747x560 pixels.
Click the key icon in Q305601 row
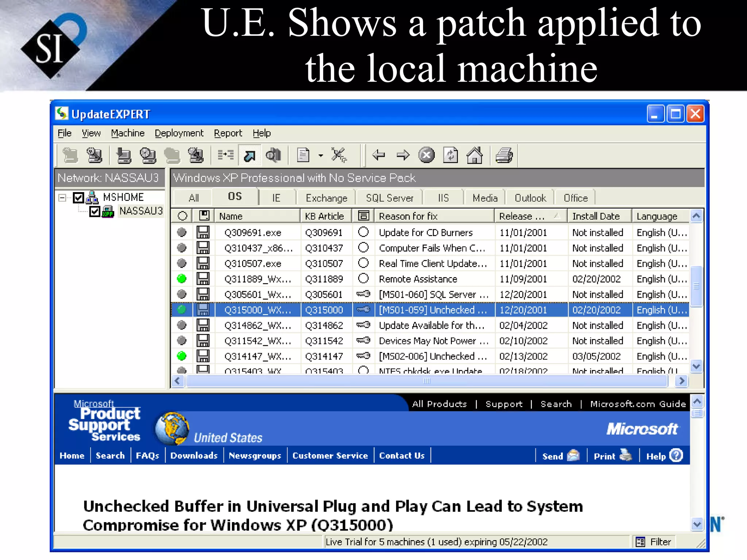(x=363, y=294)
